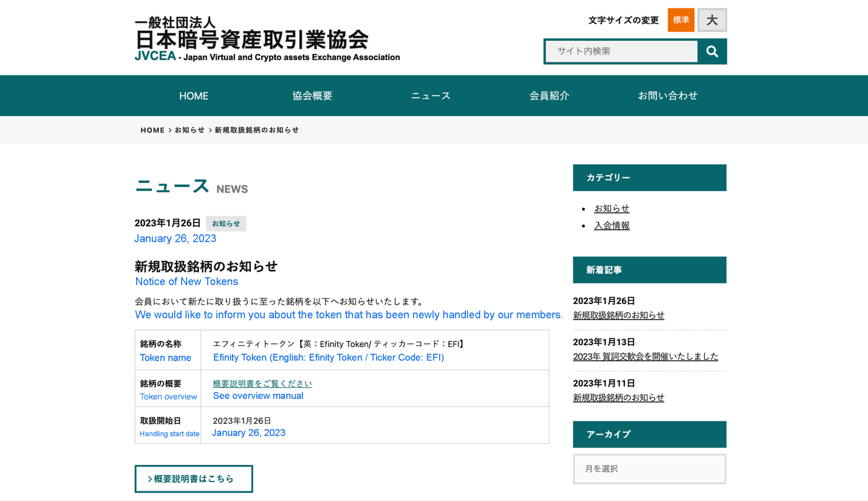This screenshot has height=501, width=868.
Task: Open the HOME navigation menu item
Action: point(194,96)
